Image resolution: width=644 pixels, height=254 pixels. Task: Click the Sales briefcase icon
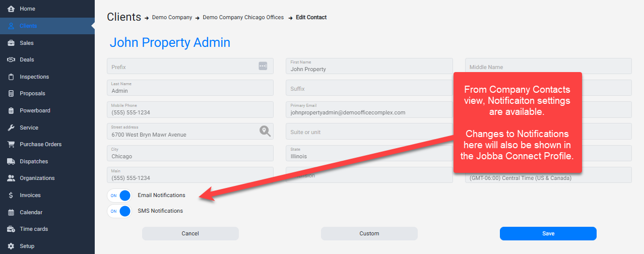click(x=11, y=43)
